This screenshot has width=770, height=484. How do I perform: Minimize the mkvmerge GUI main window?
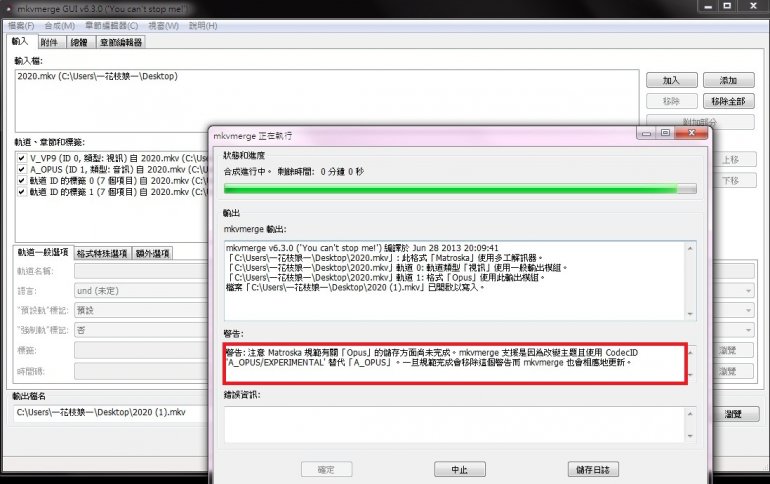coord(708,6)
